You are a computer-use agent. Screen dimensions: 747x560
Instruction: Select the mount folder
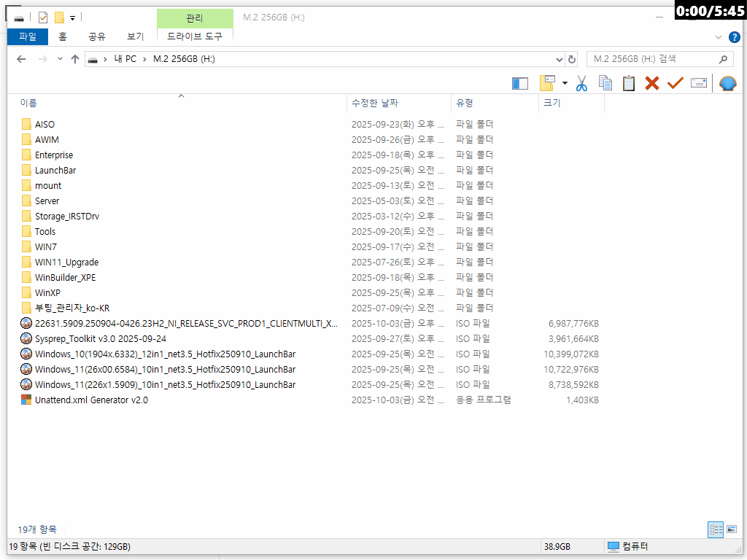coord(48,185)
